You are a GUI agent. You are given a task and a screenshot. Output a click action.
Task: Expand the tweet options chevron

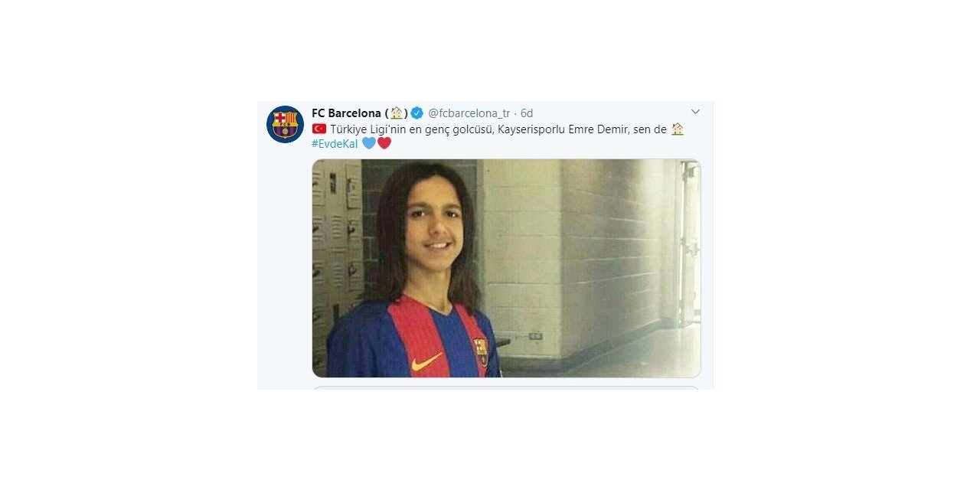(695, 112)
